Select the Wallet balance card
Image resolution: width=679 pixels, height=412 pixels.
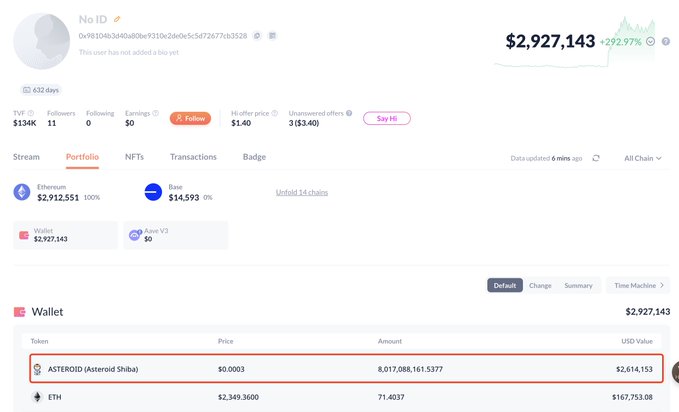pyautogui.click(x=62, y=235)
